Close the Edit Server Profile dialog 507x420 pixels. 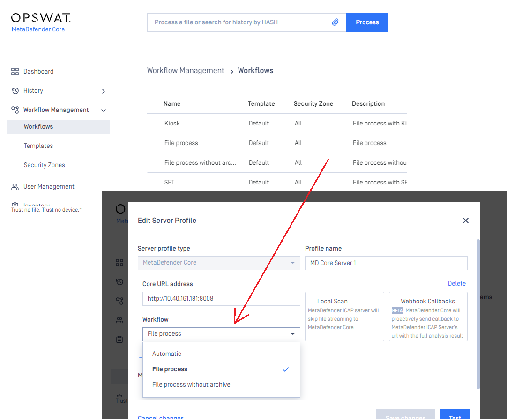point(466,221)
